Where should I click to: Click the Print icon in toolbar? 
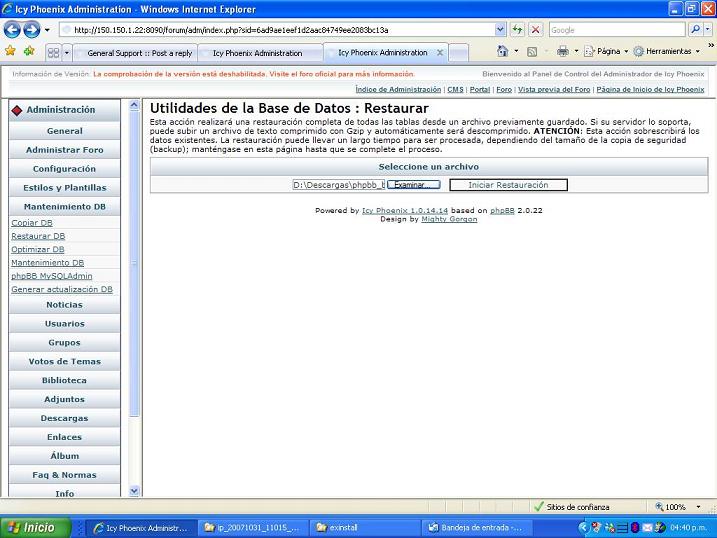point(562,51)
